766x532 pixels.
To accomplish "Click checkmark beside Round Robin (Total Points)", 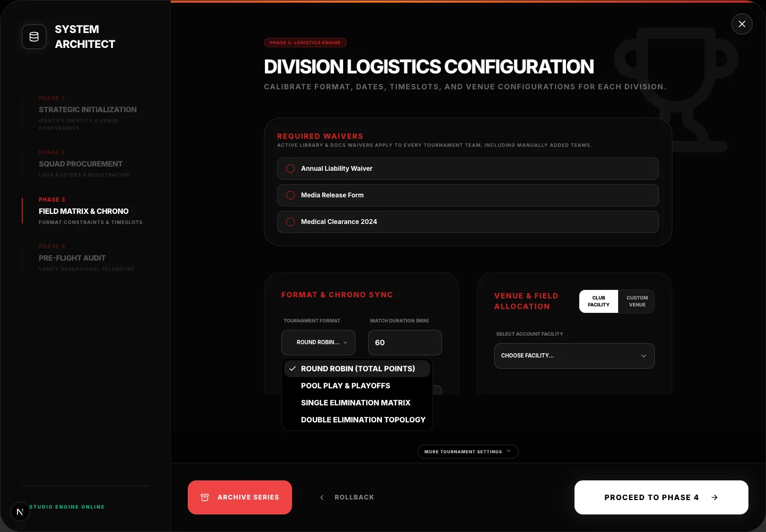I will (x=293, y=369).
